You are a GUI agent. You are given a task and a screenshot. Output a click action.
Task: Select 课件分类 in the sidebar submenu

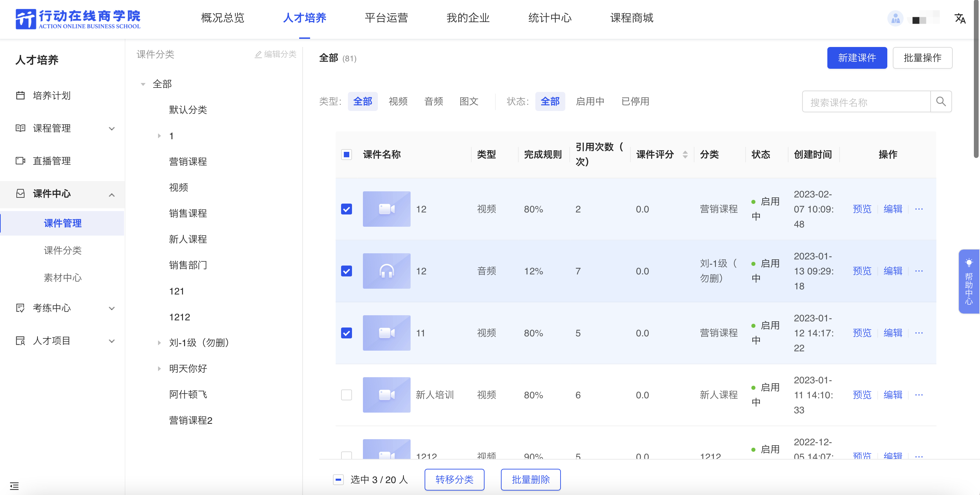[63, 251]
